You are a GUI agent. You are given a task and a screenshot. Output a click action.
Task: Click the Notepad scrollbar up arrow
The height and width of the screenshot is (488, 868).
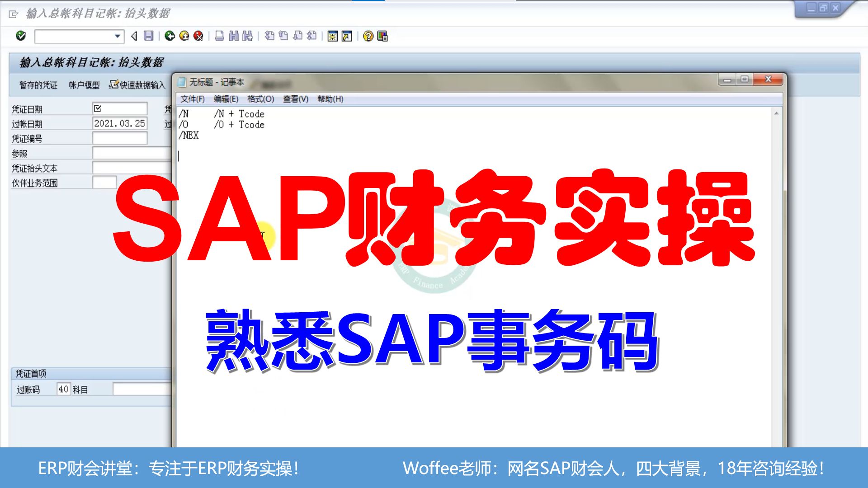pyautogui.click(x=776, y=113)
